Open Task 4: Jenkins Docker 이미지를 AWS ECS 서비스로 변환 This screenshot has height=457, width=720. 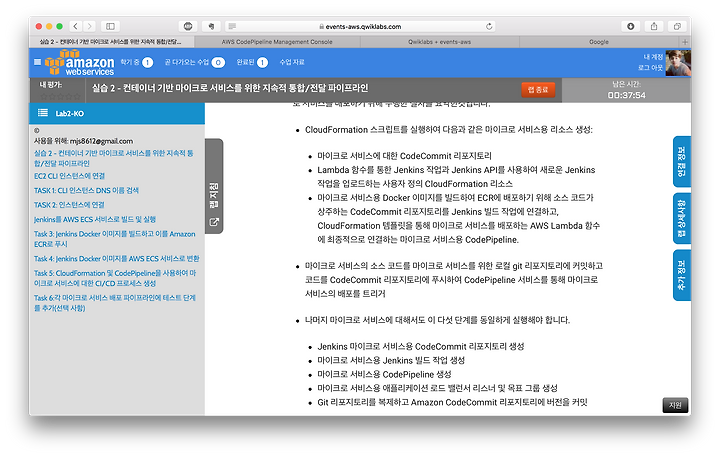(x=117, y=259)
